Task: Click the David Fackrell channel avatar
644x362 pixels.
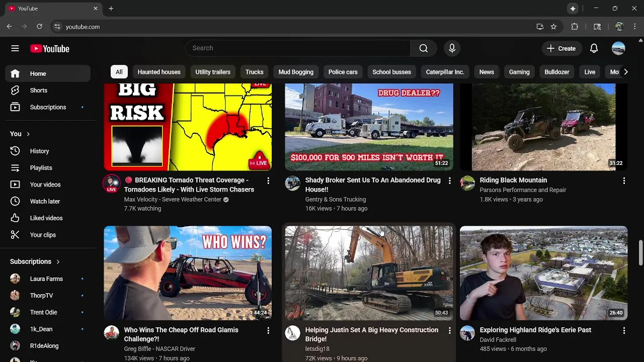Action: click(467, 333)
